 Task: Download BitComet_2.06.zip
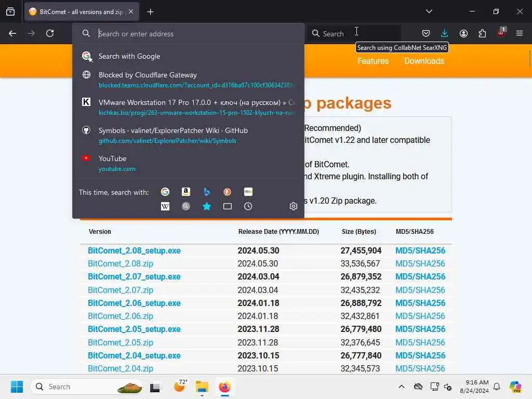[121, 316]
